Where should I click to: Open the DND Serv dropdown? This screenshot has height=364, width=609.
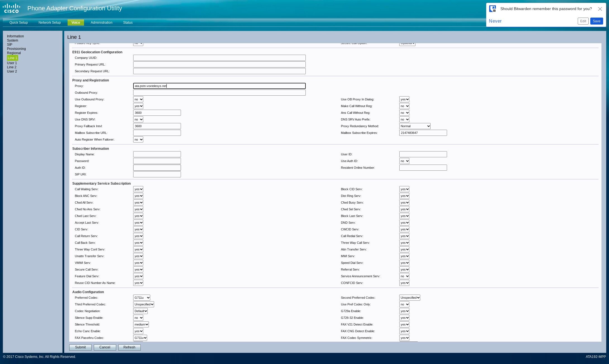[x=404, y=223]
